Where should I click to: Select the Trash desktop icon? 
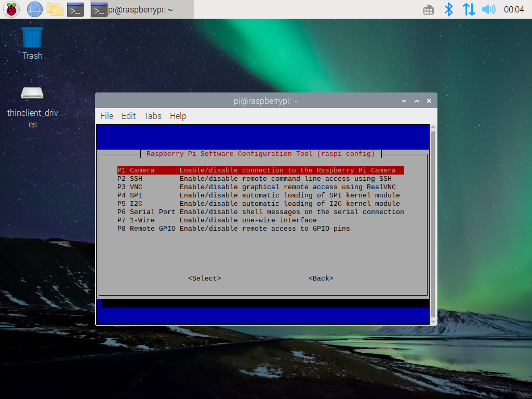32,44
